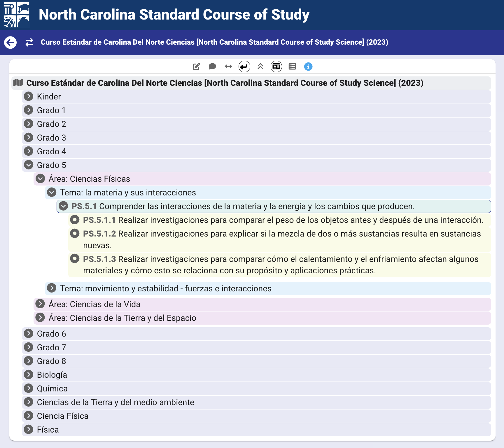
Task: Click the book icon beside framework title
Action: click(18, 83)
